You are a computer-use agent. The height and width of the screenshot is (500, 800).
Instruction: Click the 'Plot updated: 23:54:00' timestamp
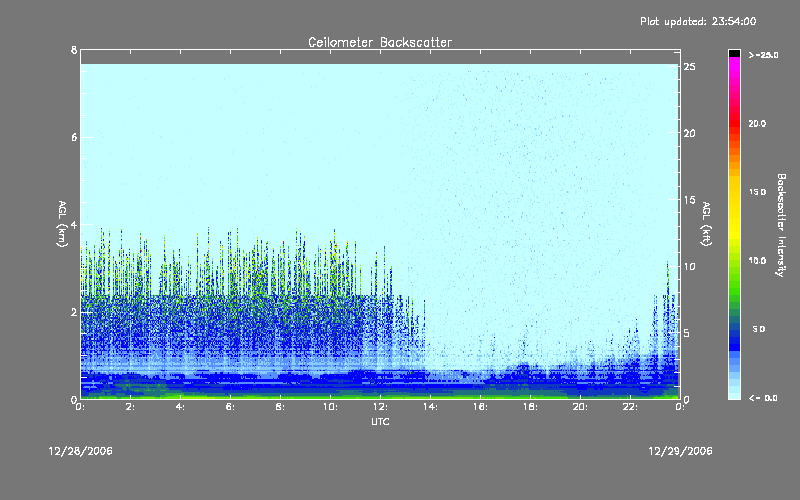click(x=698, y=21)
